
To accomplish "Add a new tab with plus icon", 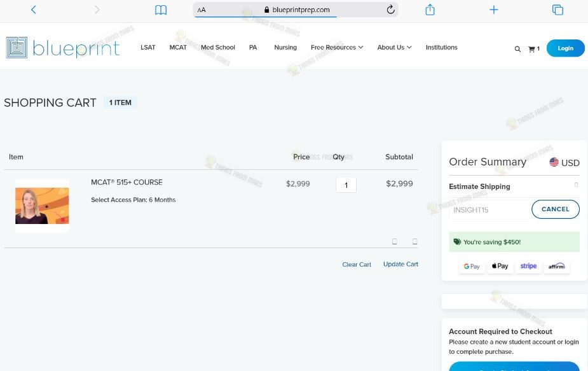I will tap(494, 10).
